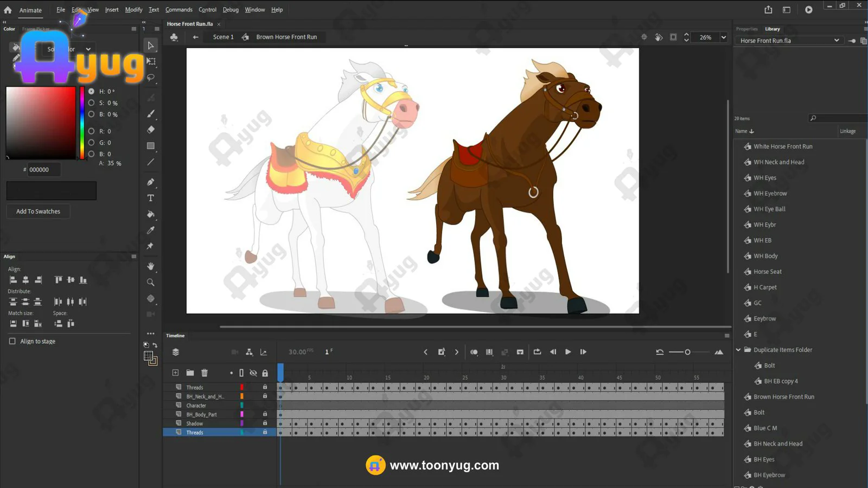Play the timeline animation
Screen dimensions: 868x488
click(x=568, y=352)
